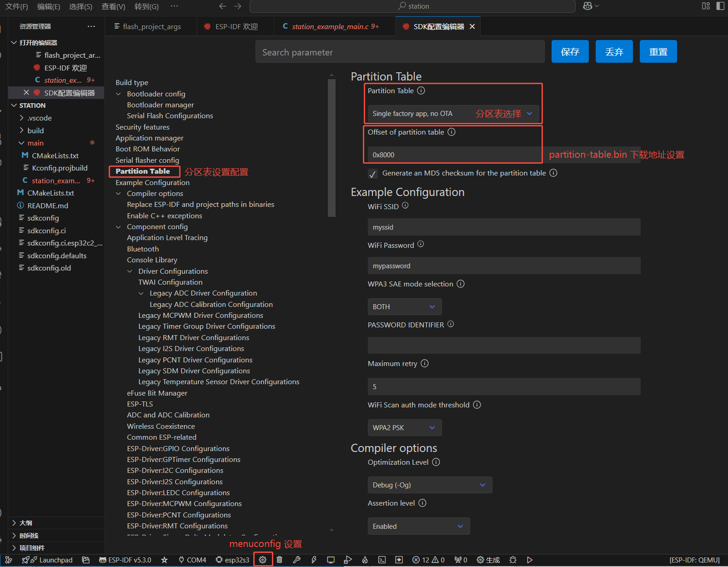Open the Optimization Level Debug dropdown
The width and height of the screenshot is (728, 567).
[430, 485]
